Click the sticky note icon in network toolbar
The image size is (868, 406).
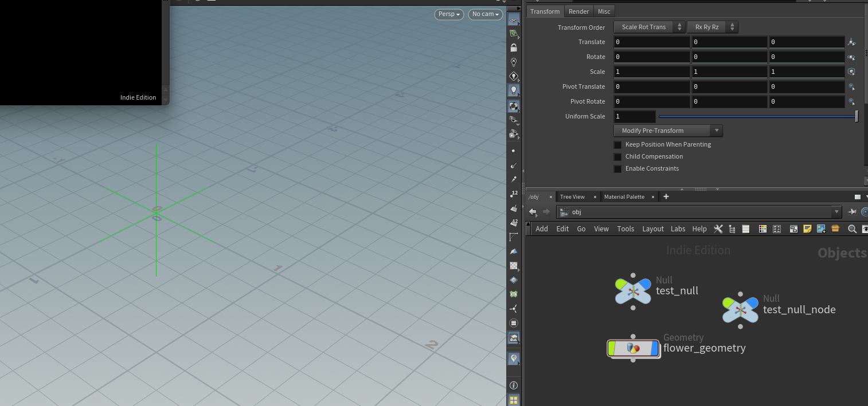pyautogui.click(x=807, y=229)
